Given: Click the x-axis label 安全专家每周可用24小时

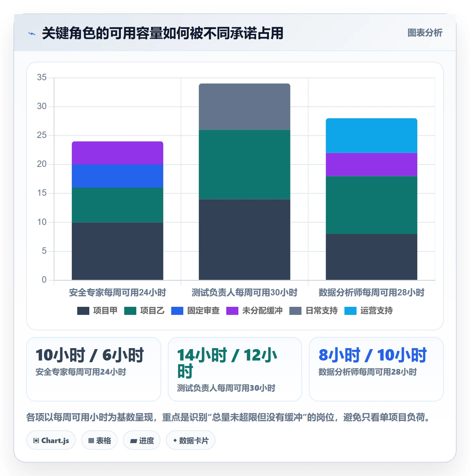Looking at the screenshot, I should tap(117, 292).
